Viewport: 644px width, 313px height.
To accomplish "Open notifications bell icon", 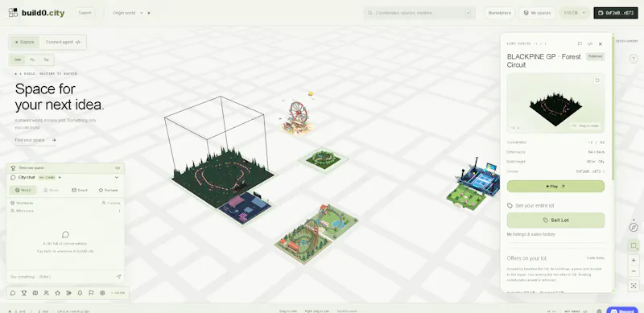I will pyautogui.click(x=80, y=293).
